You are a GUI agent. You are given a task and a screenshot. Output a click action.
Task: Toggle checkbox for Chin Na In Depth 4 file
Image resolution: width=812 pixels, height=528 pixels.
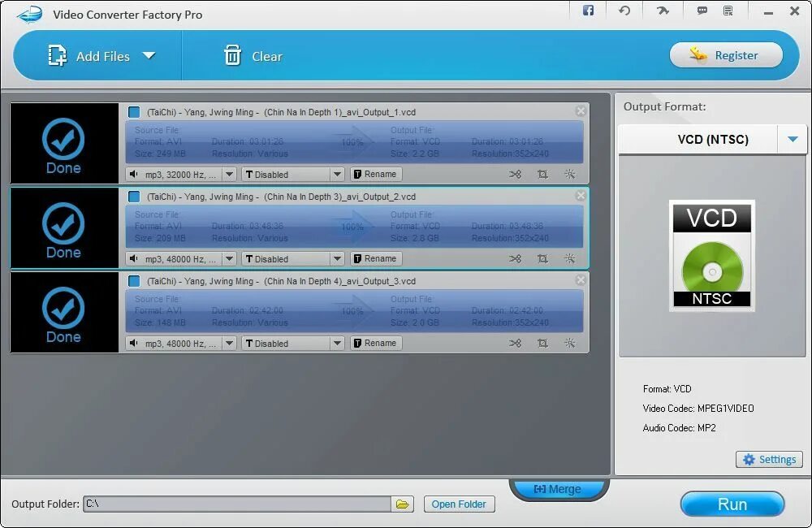click(134, 281)
